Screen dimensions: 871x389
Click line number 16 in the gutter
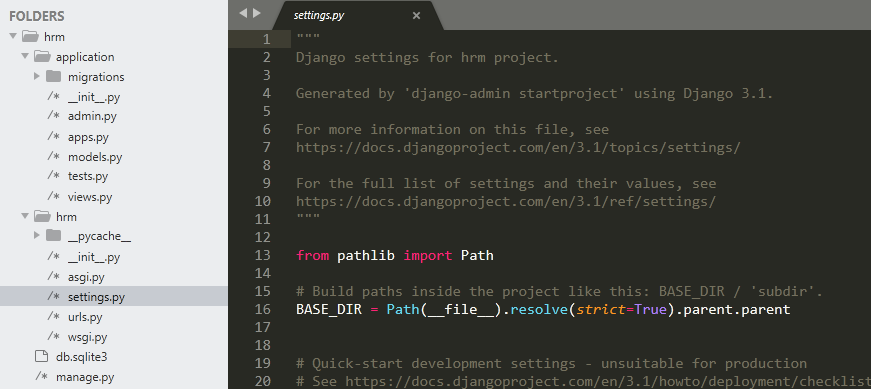263,309
